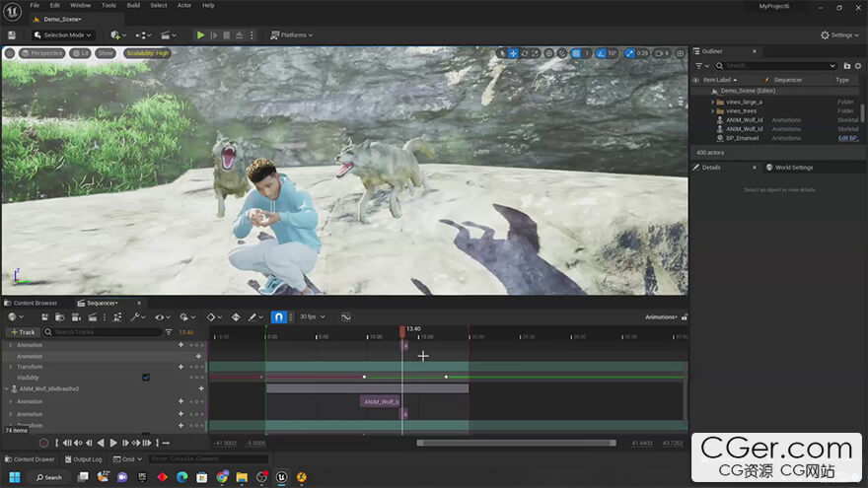Viewport: 868px width, 488px height.
Task: Select the scale gizmo tool in the viewport
Action: (x=536, y=53)
